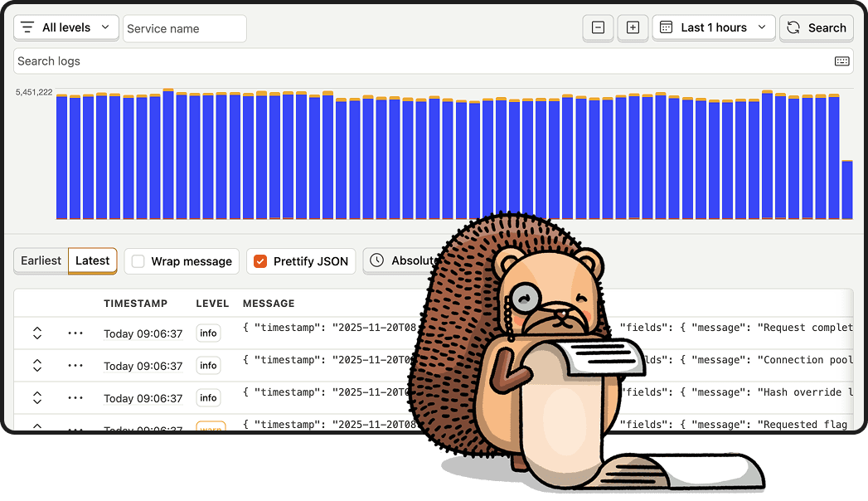The width and height of the screenshot is (868, 501).
Task: Enable the Wrap message checkbox
Action: [137, 260]
